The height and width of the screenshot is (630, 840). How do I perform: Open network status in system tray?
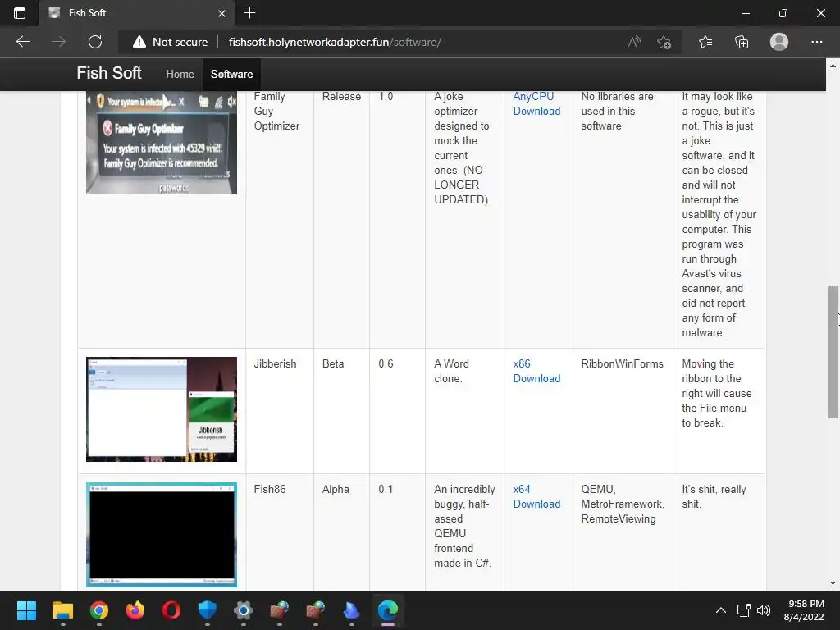coord(743,610)
